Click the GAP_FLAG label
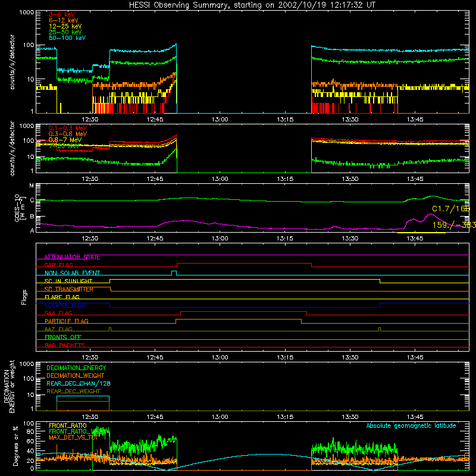 pyautogui.click(x=58, y=265)
